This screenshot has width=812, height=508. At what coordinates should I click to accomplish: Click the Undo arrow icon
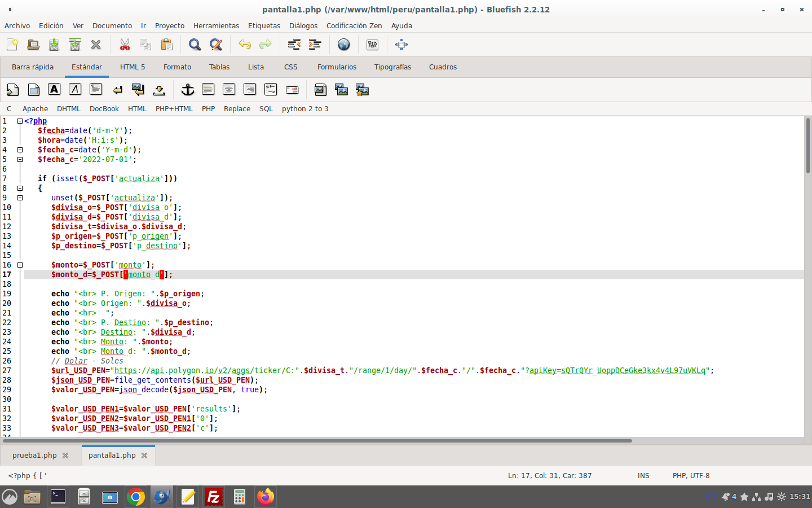tap(244, 45)
